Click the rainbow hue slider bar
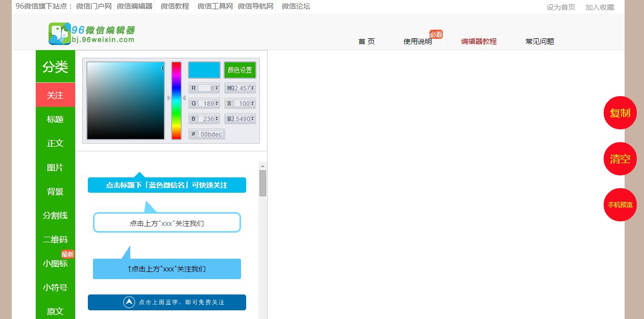Screen dimensions: 644x319 pos(176,101)
